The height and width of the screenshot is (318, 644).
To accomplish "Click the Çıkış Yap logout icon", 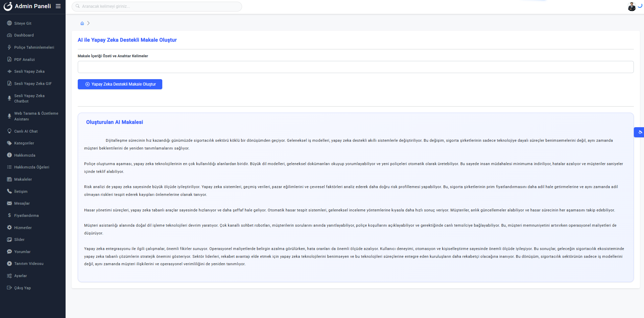I will (9, 288).
